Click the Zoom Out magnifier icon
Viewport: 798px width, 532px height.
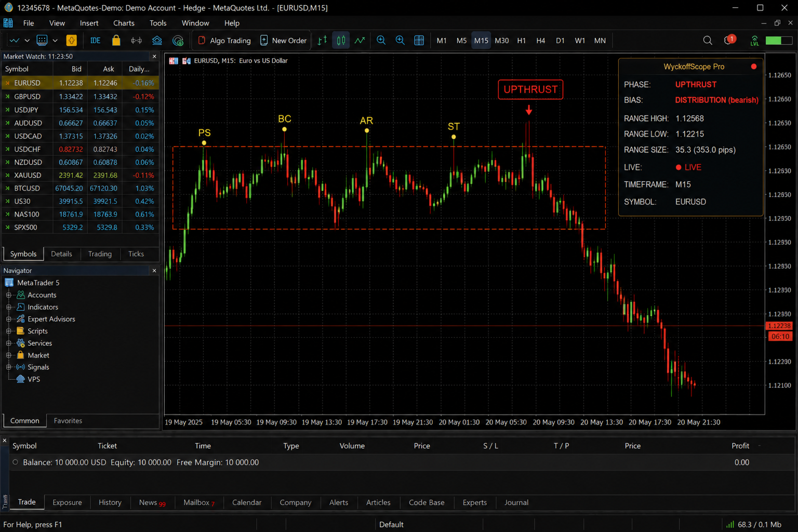pos(400,41)
